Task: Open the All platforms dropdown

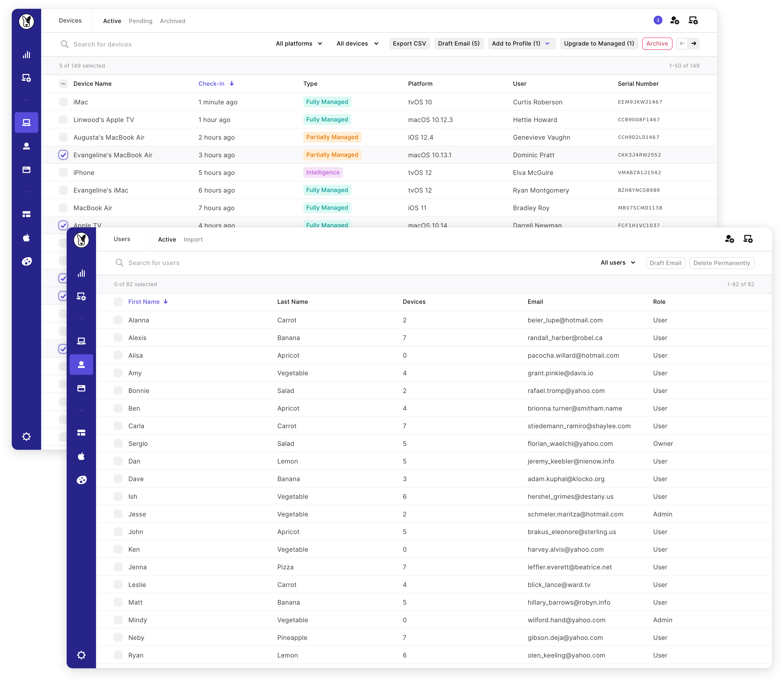Action: click(299, 43)
